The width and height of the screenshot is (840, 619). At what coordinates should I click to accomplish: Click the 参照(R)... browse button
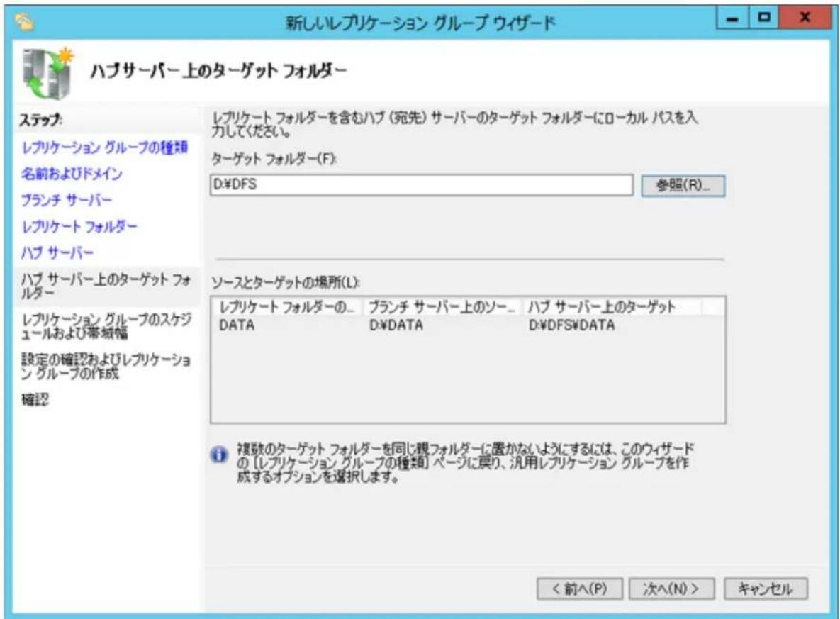[683, 186]
